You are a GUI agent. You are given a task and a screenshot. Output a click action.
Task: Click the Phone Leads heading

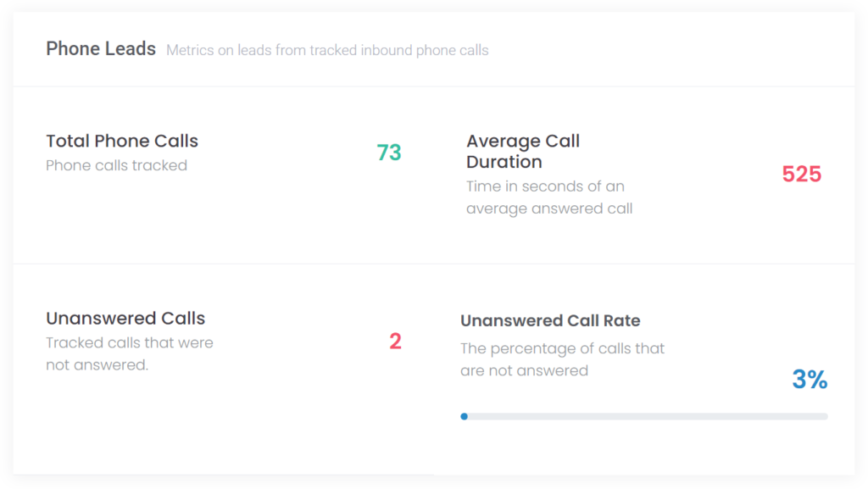tap(101, 48)
